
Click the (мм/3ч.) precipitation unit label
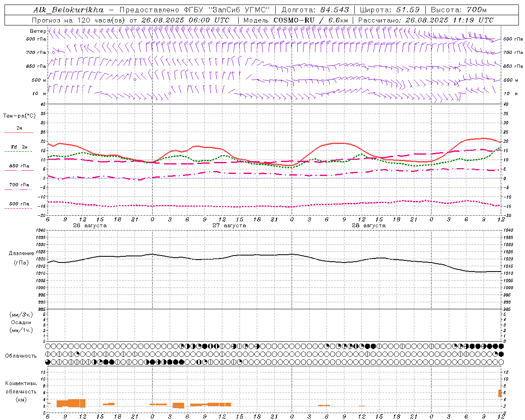[21, 315]
